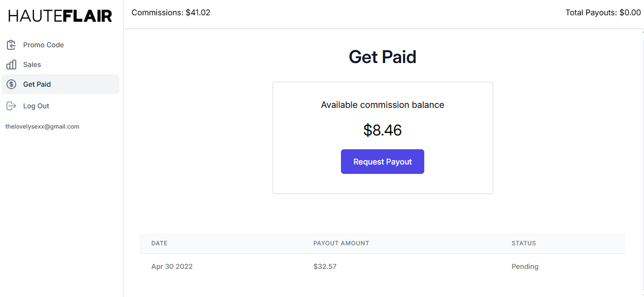Click the Get Paid dollar icon

pos(11,84)
